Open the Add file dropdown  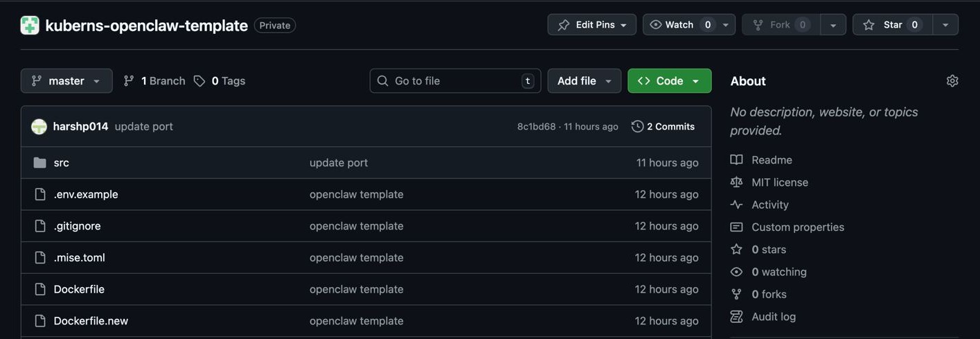(x=585, y=81)
